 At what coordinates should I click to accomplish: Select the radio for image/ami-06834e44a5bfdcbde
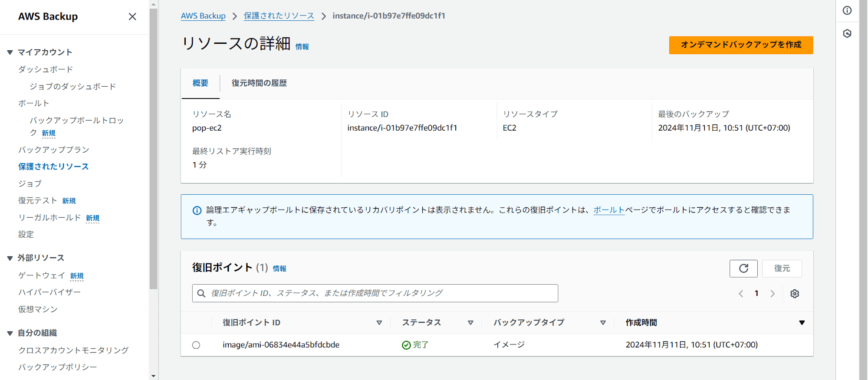tap(196, 345)
